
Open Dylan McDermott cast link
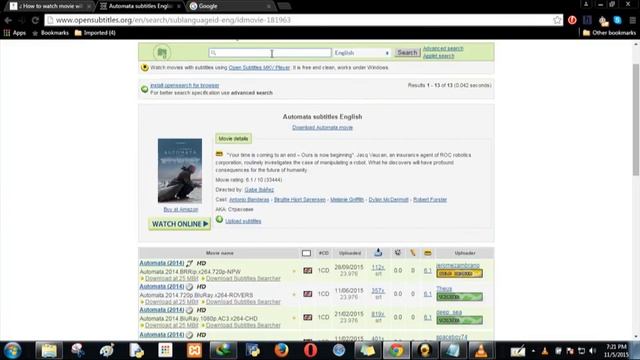coord(388,200)
